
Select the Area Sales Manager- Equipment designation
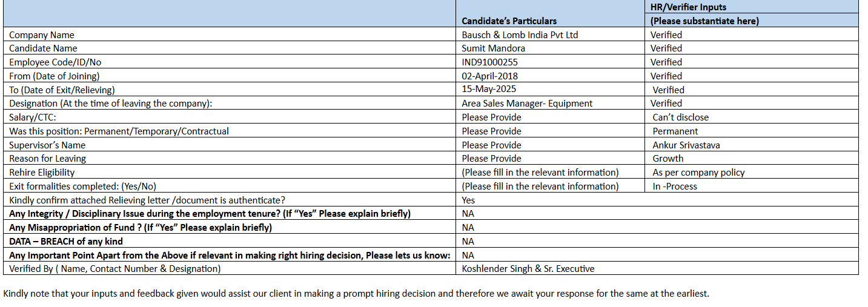[527, 104]
